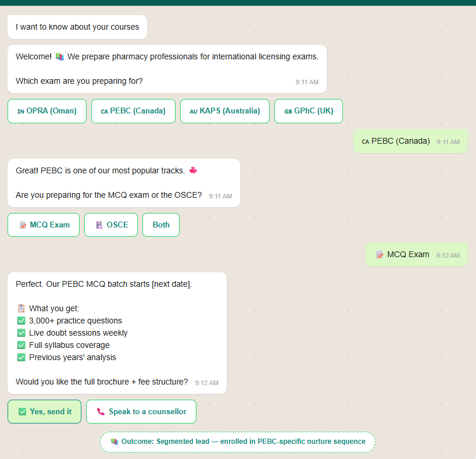Click the "Outcome: Segmented lead" badge
The width and height of the screenshot is (476, 459).
237,442
